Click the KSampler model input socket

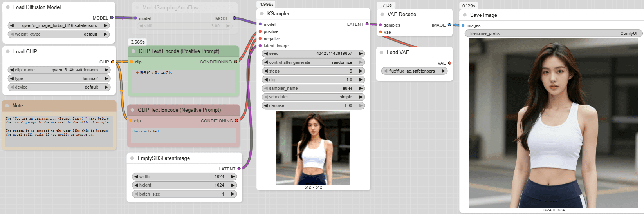click(x=260, y=24)
